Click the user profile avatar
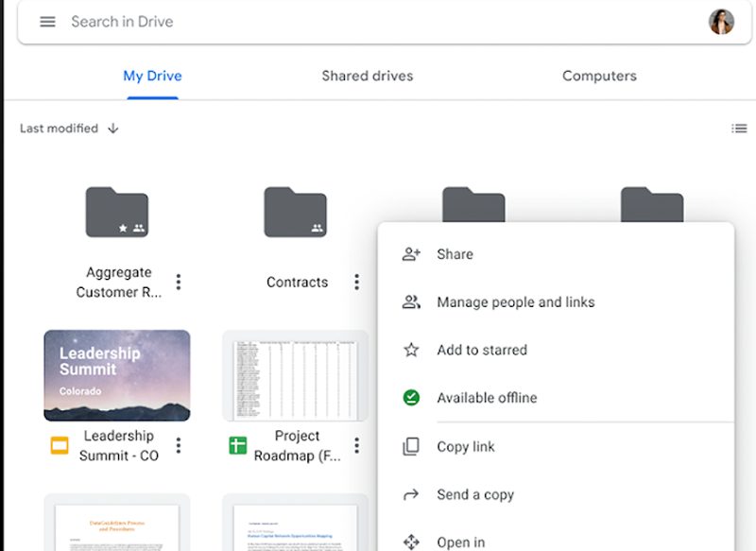The height and width of the screenshot is (551, 756). [721, 22]
